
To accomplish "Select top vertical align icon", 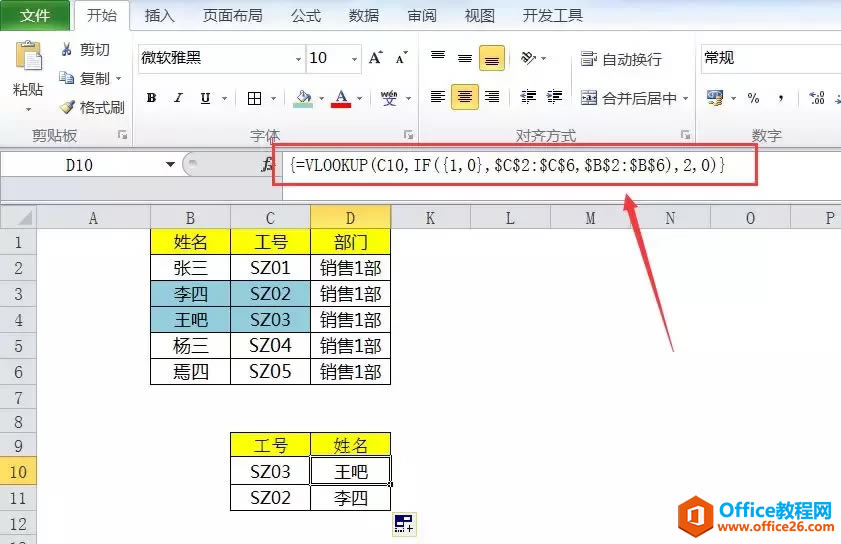I will [438, 57].
